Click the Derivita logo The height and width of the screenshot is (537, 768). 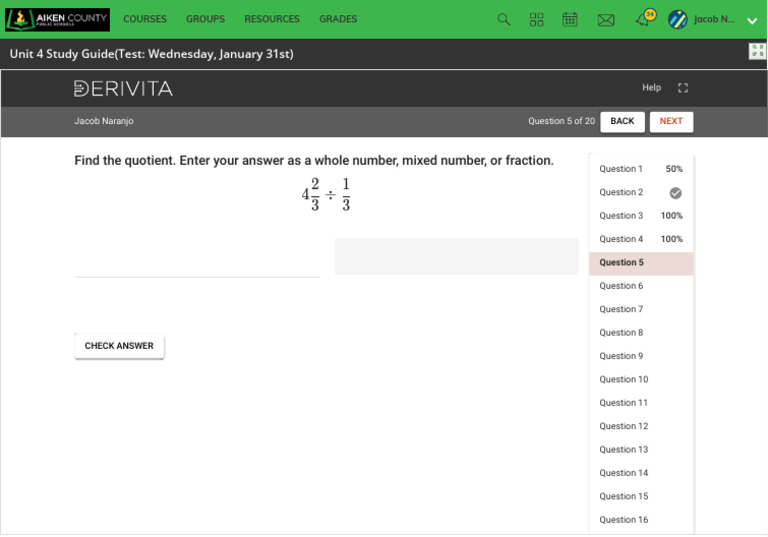123,88
